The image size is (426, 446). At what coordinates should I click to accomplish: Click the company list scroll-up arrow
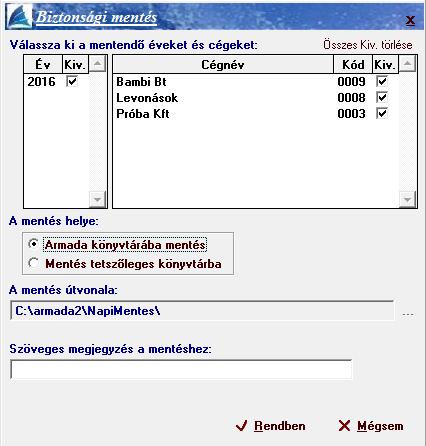[407, 63]
